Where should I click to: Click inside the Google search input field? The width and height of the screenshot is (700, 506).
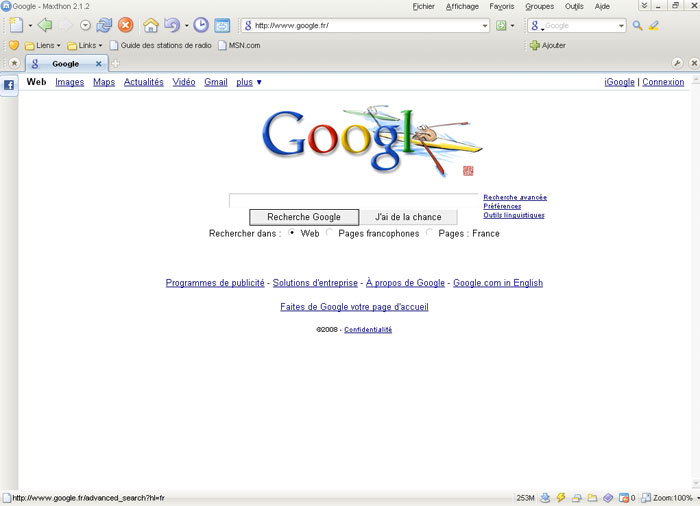click(354, 201)
